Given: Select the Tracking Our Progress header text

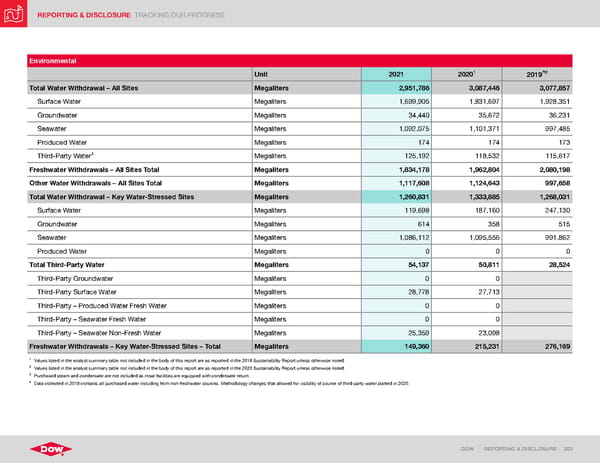Looking at the screenshot, I should (179, 15).
